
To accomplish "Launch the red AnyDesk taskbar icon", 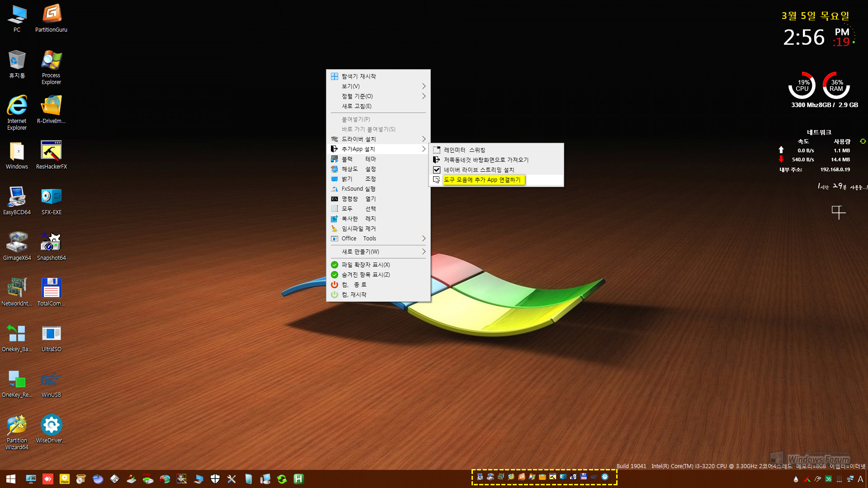I will [x=48, y=479].
